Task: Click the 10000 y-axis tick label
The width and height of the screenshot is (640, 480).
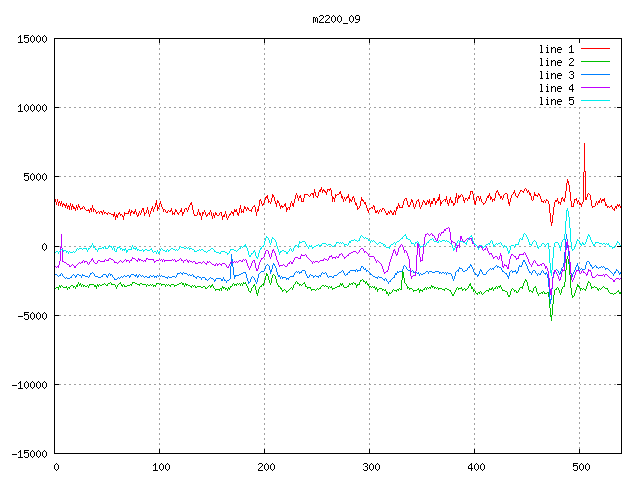Action: pyautogui.click(x=32, y=108)
